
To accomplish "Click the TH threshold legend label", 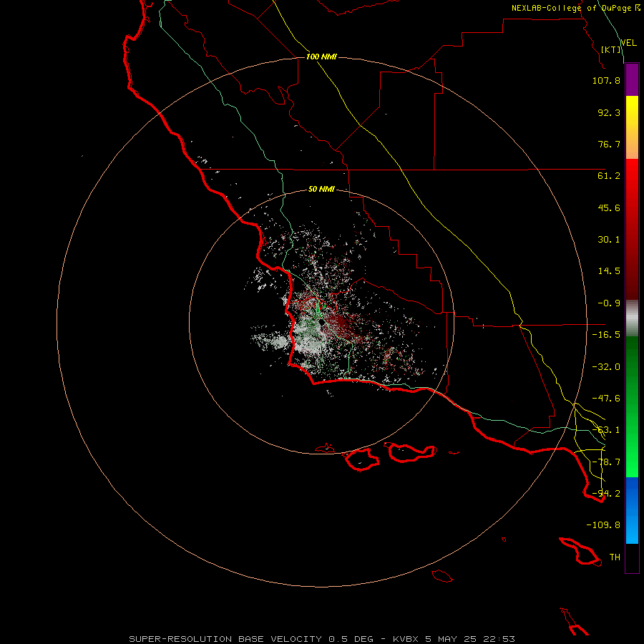I will 615,557.
